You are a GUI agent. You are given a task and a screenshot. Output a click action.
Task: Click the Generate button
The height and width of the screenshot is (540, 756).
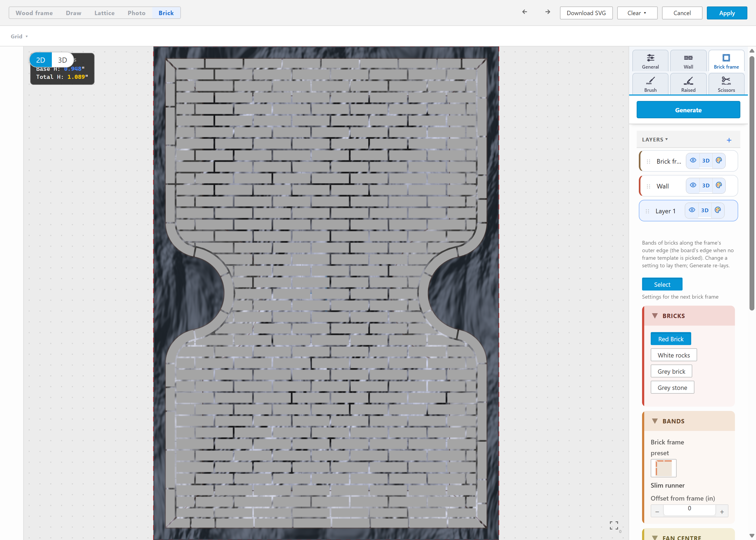click(x=688, y=110)
